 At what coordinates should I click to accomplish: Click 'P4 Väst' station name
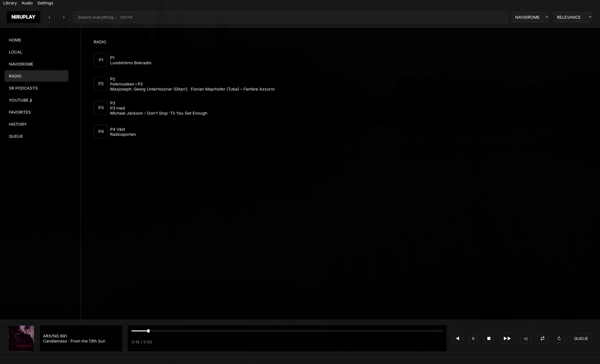pyautogui.click(x=117, y=129)
